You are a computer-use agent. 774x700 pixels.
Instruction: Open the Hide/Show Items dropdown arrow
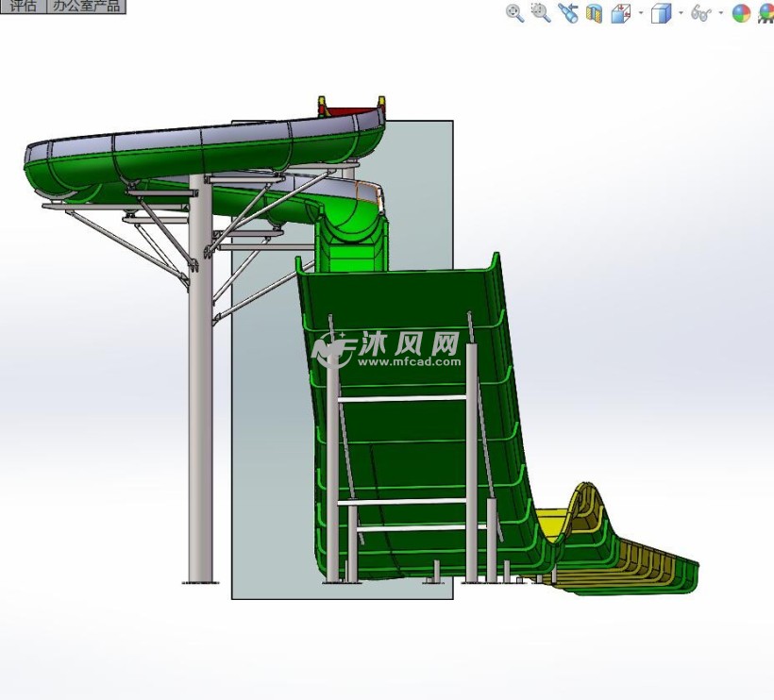[721, 13]
